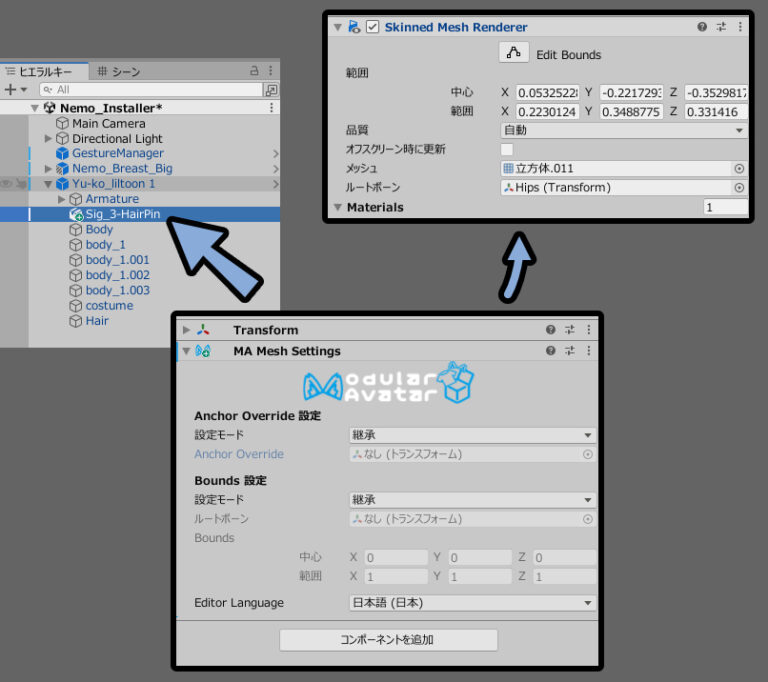Open the Transform component kebab menu
Image resolution: width=768 pixels, height=682 pixels.
(x=587, y=330)
